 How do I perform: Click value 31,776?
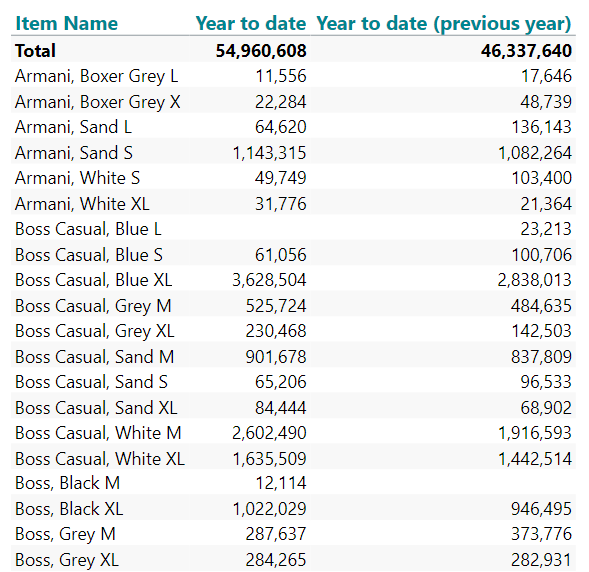[x=281, y=204]
